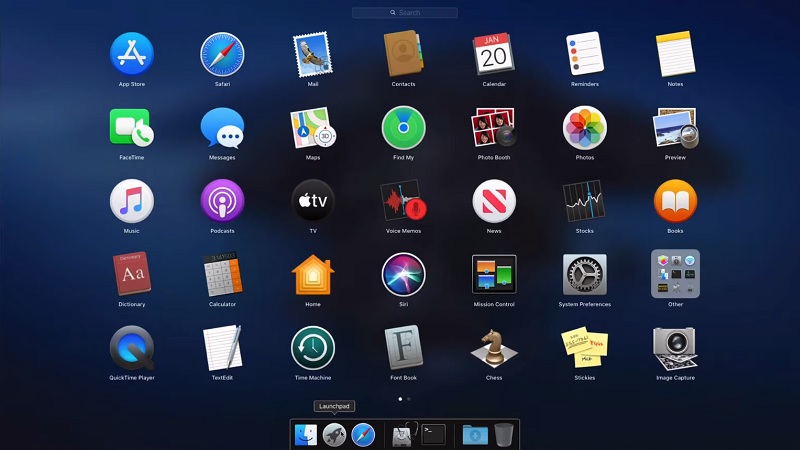Click the Launchpad search field
This screenshot has width=800, height=450.
(405, 13)
